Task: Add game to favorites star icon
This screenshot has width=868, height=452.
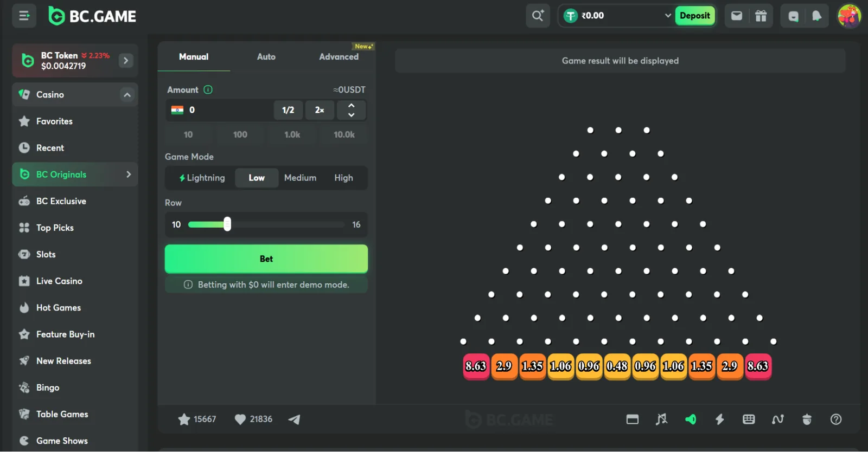Action: [x=184, y=419]
